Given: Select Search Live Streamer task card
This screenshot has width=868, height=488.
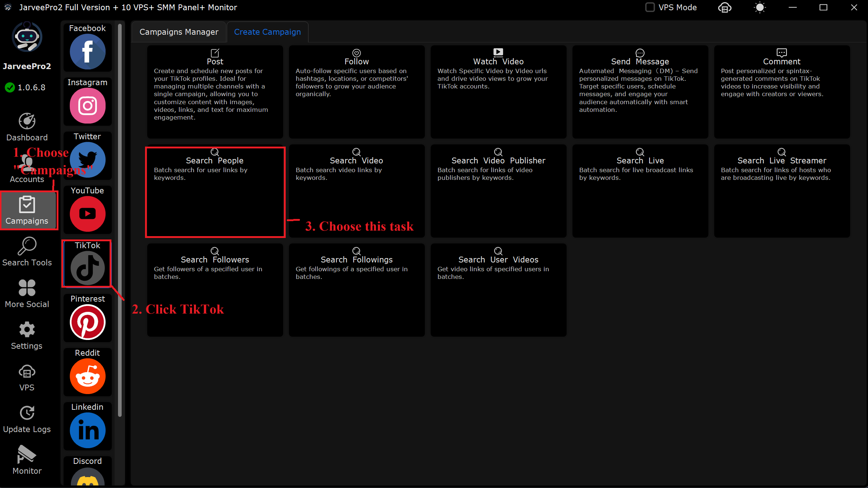Looking at the screenshot, I should pos(782,191).
